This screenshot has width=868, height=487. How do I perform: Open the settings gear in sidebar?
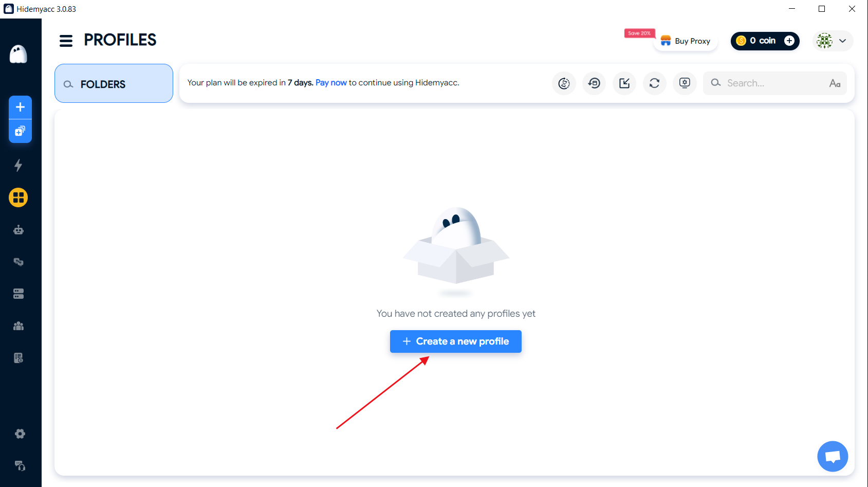point(20,434)
